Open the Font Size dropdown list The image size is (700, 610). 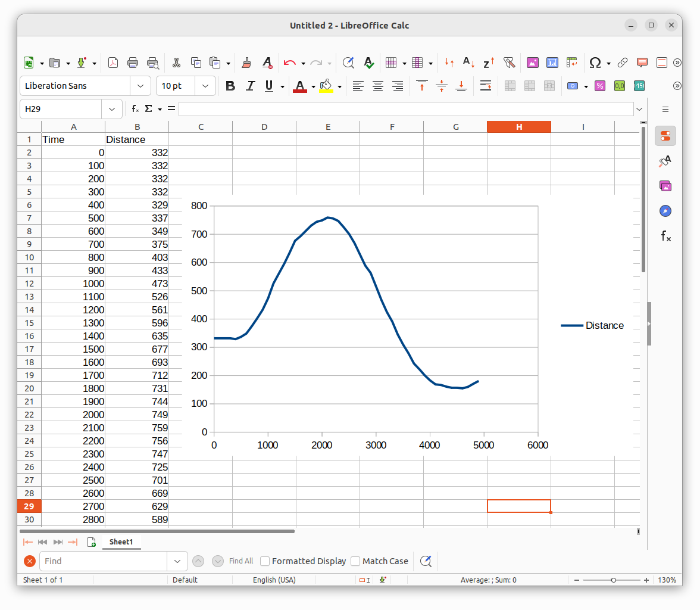pos(205,86)
